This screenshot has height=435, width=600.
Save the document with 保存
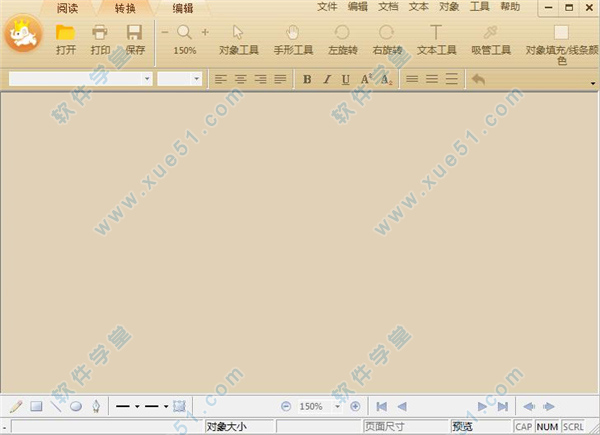(135, 40)
